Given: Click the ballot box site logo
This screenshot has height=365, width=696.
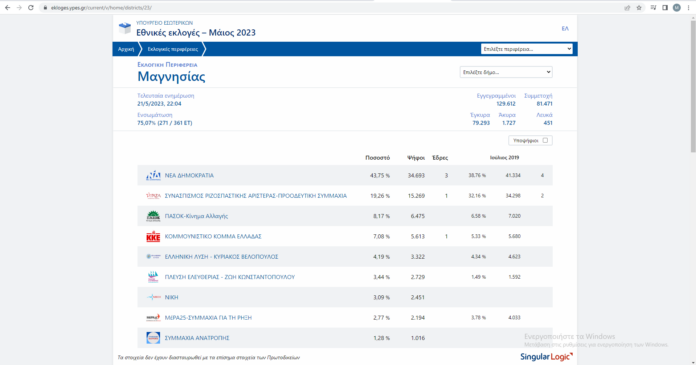Looking at the screenshot, I should tap(125, 28).
